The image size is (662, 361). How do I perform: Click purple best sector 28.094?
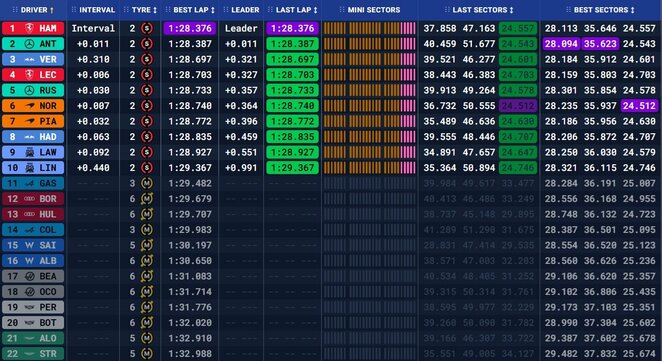coord(561,44)
